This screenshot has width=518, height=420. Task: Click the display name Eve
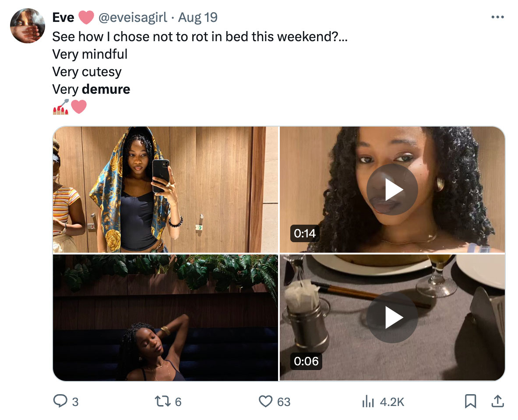pyautogui.click(x=63, y=18)
